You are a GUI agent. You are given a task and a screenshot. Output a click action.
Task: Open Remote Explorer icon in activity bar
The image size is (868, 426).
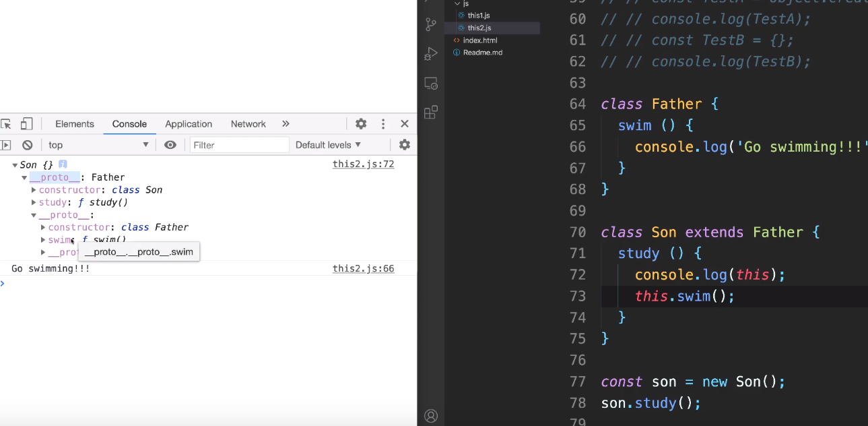coord(431,84)
